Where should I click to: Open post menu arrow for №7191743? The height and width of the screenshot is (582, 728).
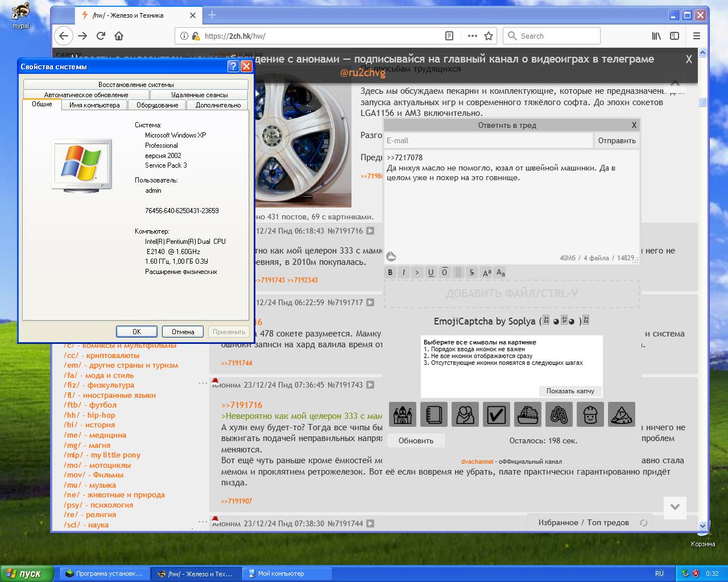click(x=370, y=385)
